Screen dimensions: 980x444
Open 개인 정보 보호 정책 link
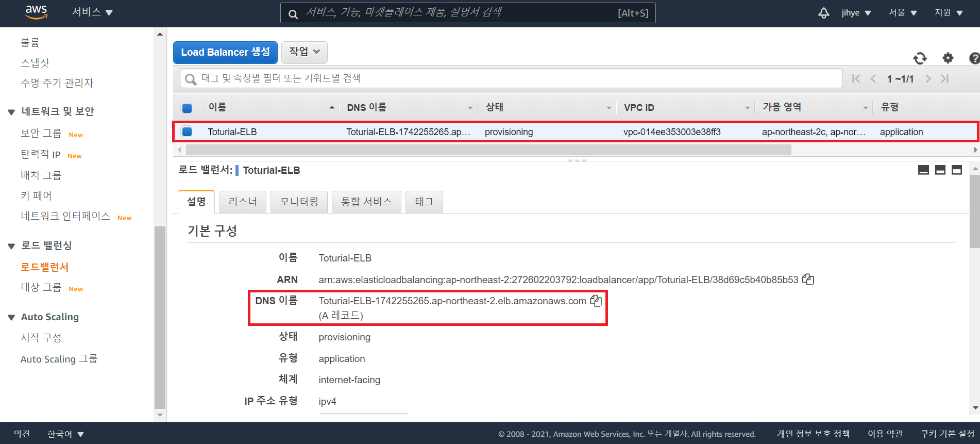click(813, 434)
